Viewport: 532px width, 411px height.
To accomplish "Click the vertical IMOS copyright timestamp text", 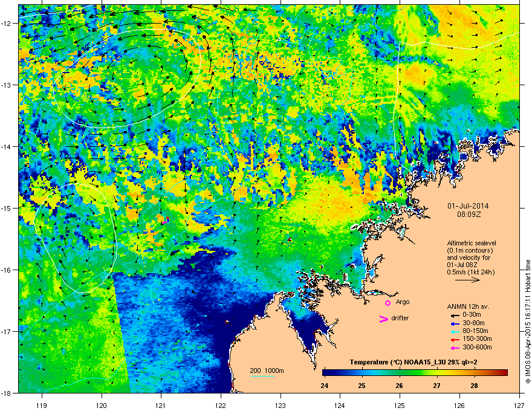I will (528, 322).
